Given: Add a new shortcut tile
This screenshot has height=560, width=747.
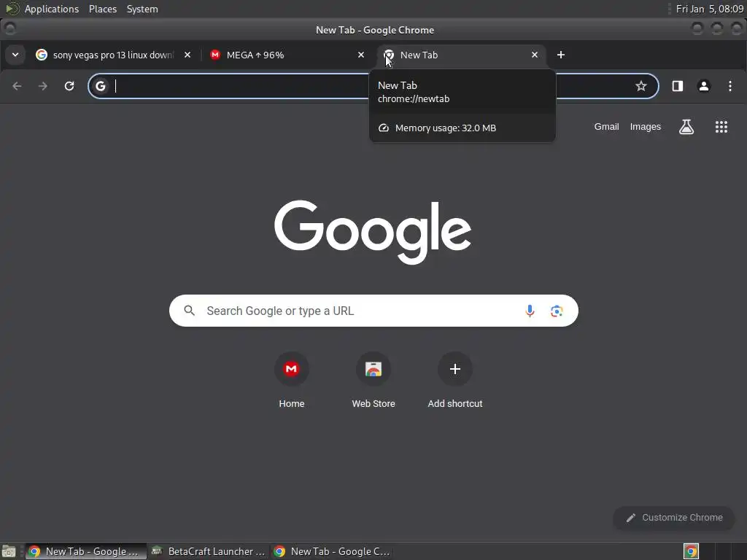Looking at the screenshot, I should pyautogui.click(x=455, y=380).
